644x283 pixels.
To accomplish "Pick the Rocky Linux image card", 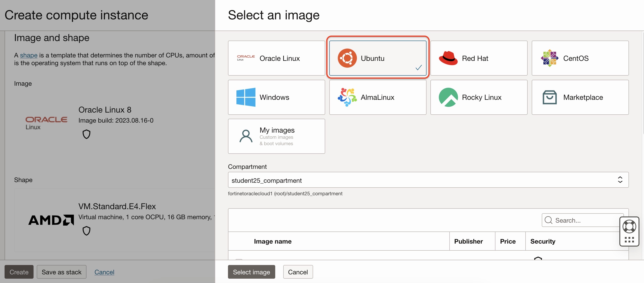I will point(479,97).
